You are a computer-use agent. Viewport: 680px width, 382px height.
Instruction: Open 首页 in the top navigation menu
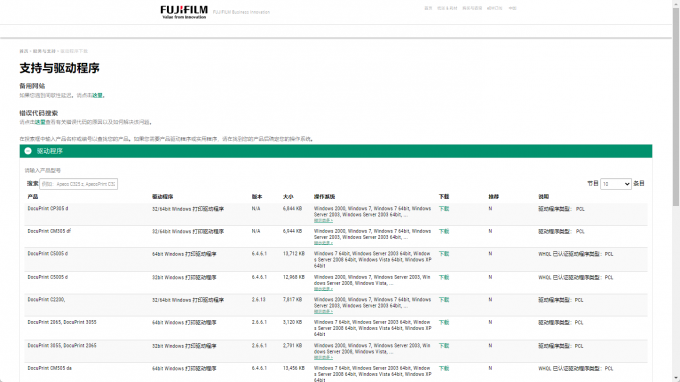[428, 8]
